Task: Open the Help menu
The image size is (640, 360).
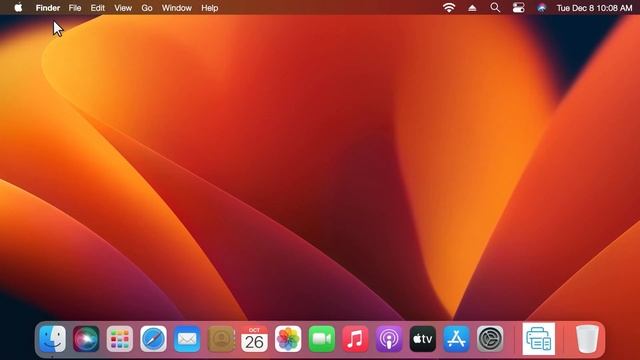Action: coord(209,8)
